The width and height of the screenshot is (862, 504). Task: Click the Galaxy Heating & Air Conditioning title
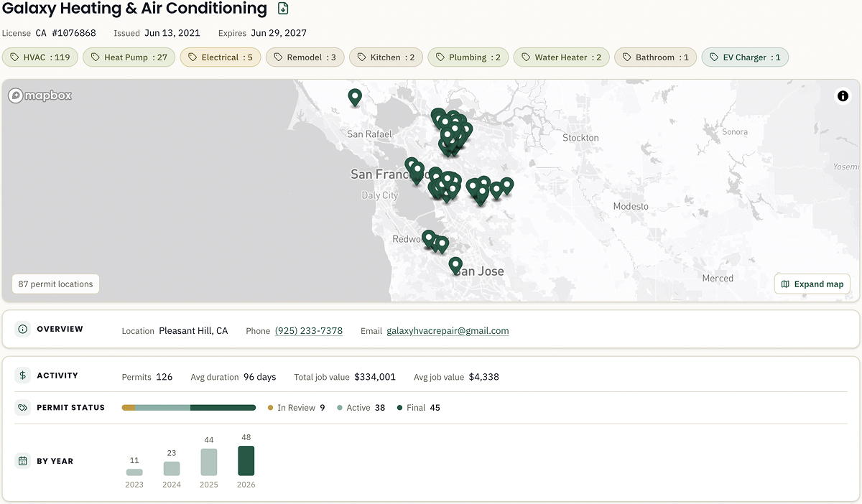point(134,9)
